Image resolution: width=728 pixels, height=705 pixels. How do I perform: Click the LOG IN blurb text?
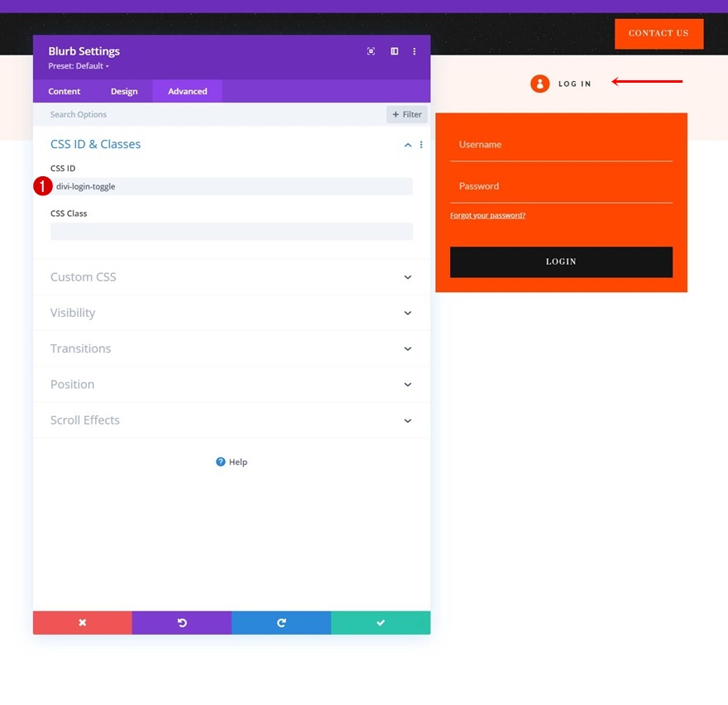tap(575, 84)
